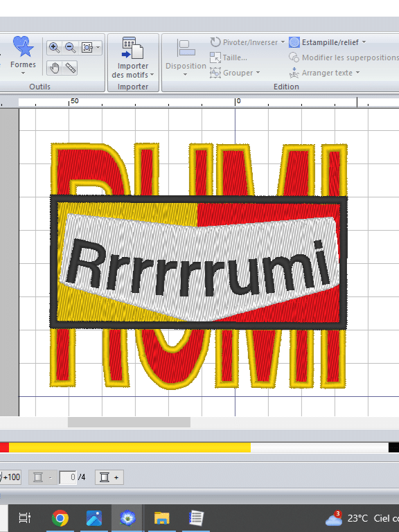The image size is (399, 532).
Task: Click the Importer des motifs icon
Action: [133, 48]
